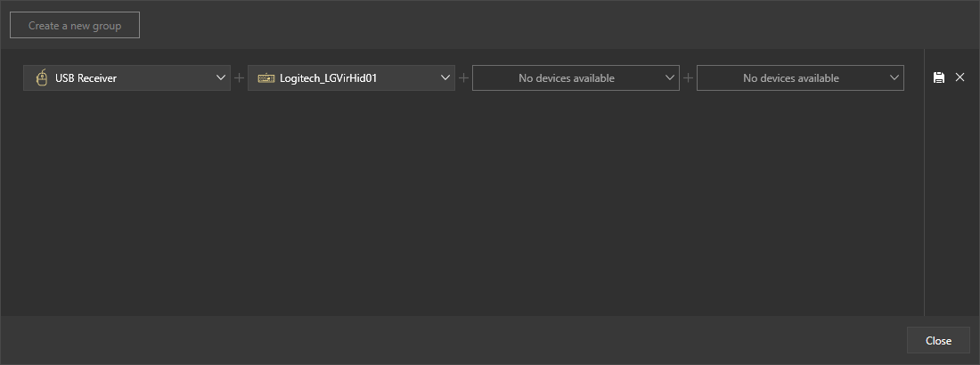The height and width of the screenshot is (365, 980).
Task: Click plus sign after USB Receiver dropdown
Action: [239, 78]
